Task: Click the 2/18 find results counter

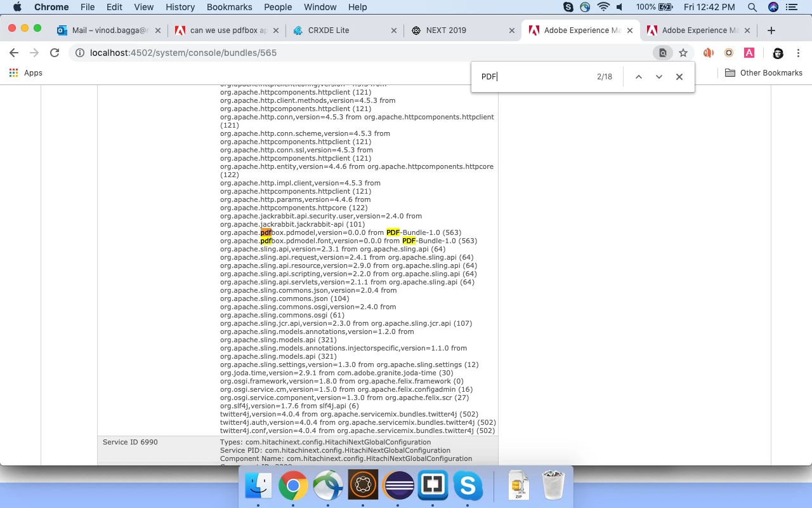Action: pyautogui.click(x=605, y=77)
